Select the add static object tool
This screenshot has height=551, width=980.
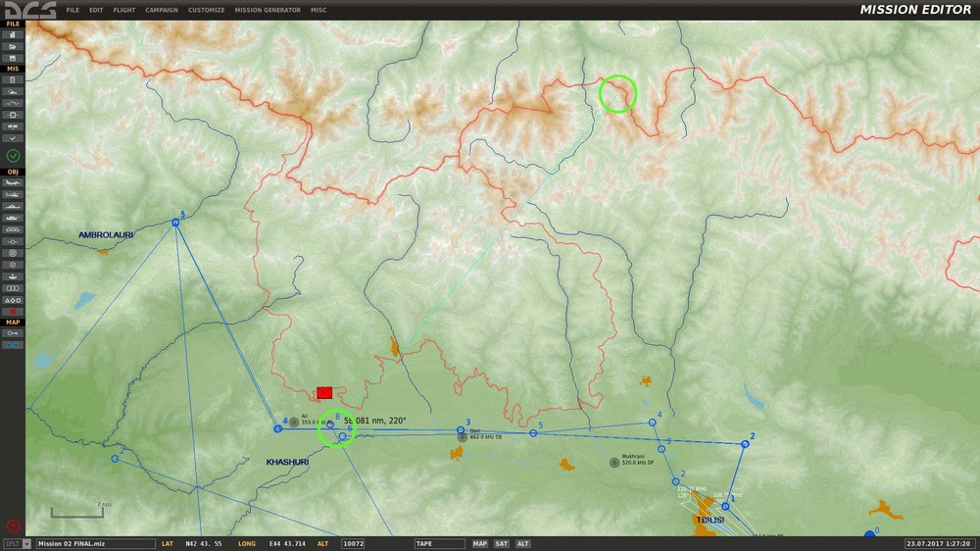coord(13,229)
